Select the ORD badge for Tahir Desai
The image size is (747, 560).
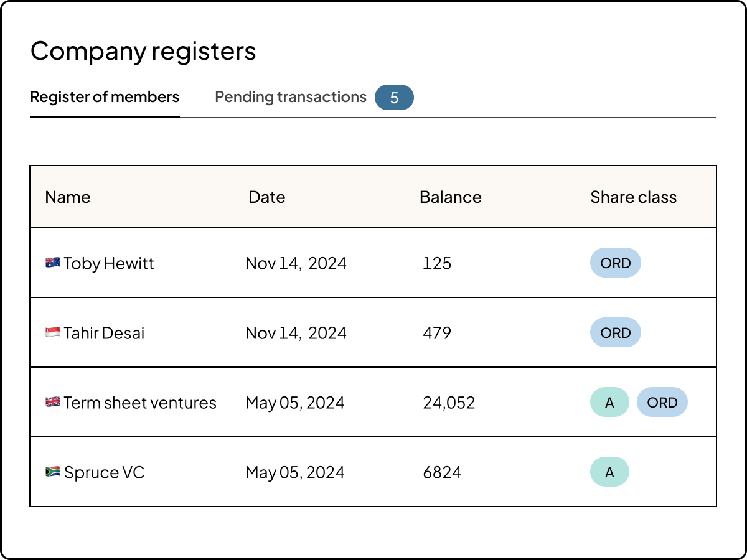tap(615, 332)
